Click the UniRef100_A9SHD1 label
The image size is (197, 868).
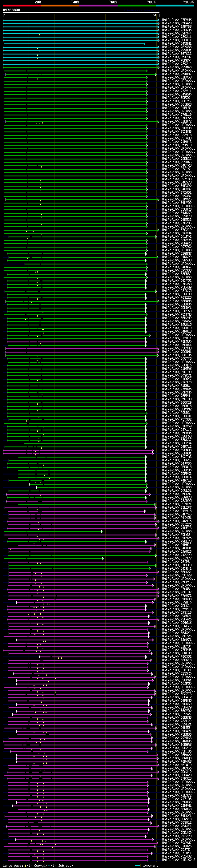click(177, 50)
